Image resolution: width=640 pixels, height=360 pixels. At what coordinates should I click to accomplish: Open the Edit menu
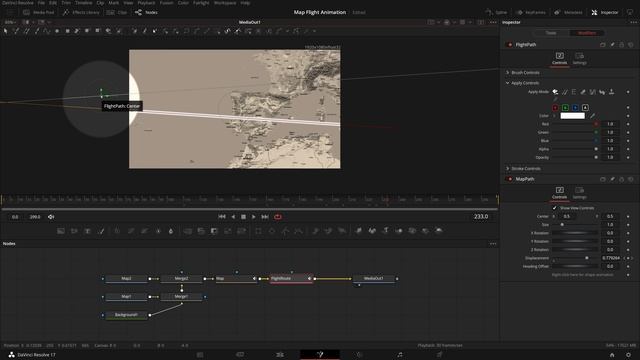(53, 3)
